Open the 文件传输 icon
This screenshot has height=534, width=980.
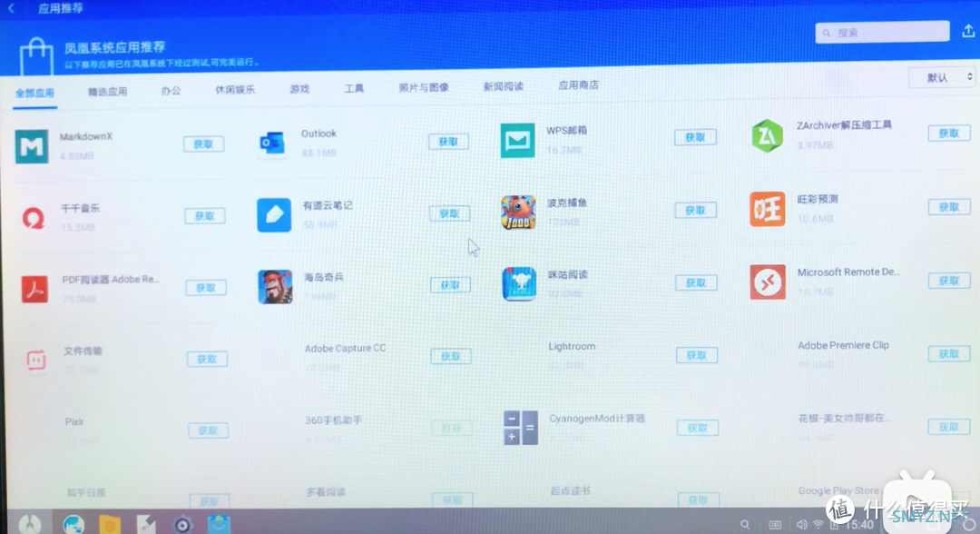[x=36, y=361]
